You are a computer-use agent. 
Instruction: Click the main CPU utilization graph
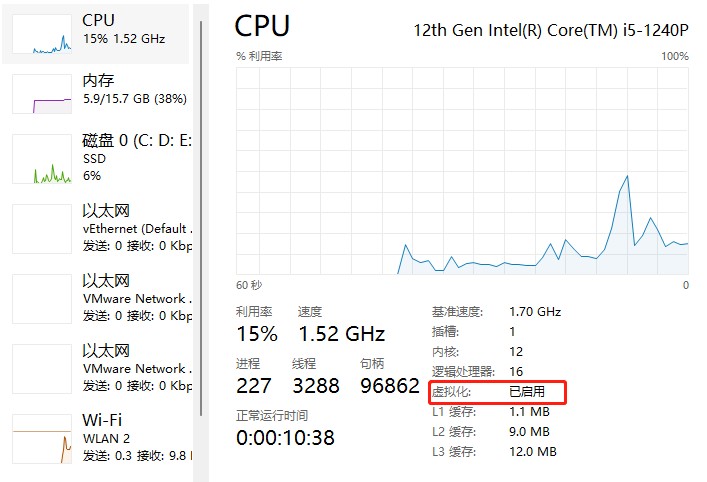(x=462, y=171)
